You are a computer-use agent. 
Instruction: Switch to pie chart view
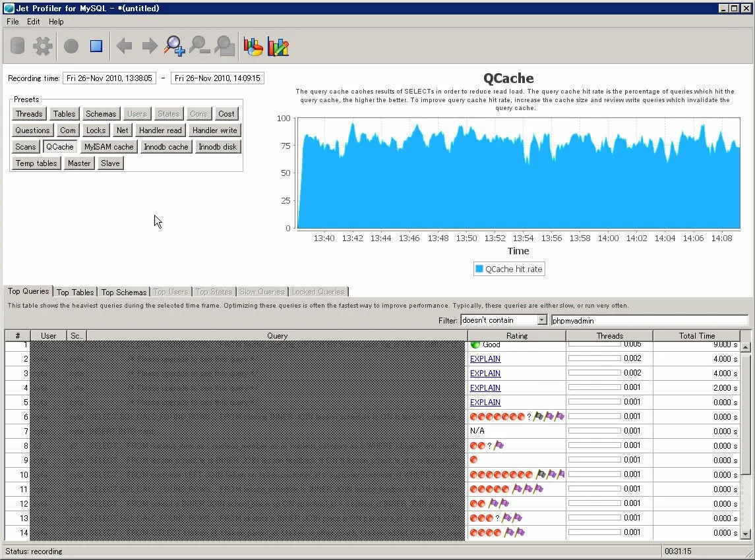253,45
